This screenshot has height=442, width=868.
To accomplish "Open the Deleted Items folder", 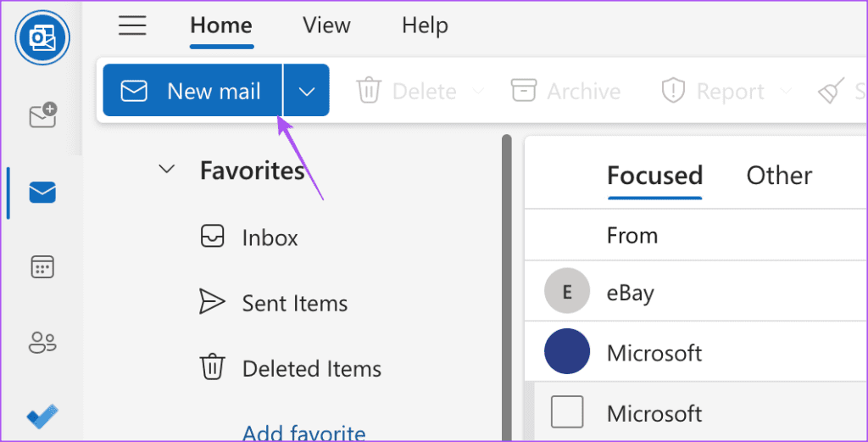I will pos(290,368).
